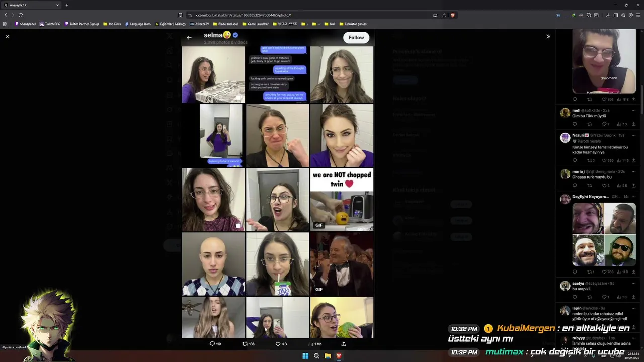
Task: Open the browser hamburger menu
Action: click(x=638, y=15)
